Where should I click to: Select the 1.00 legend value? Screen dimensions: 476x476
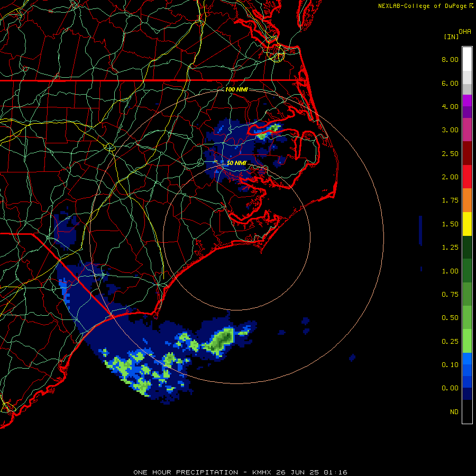[x=450, y=271]
